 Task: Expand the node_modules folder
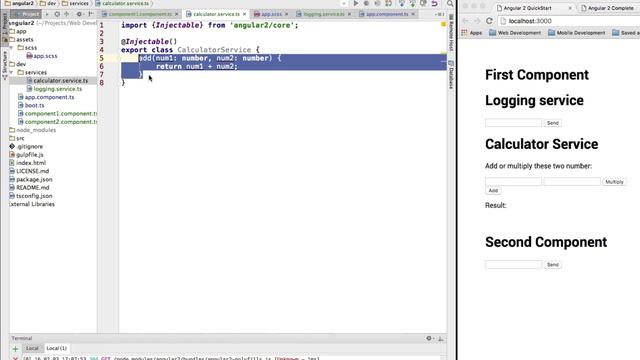click(32, 130)
